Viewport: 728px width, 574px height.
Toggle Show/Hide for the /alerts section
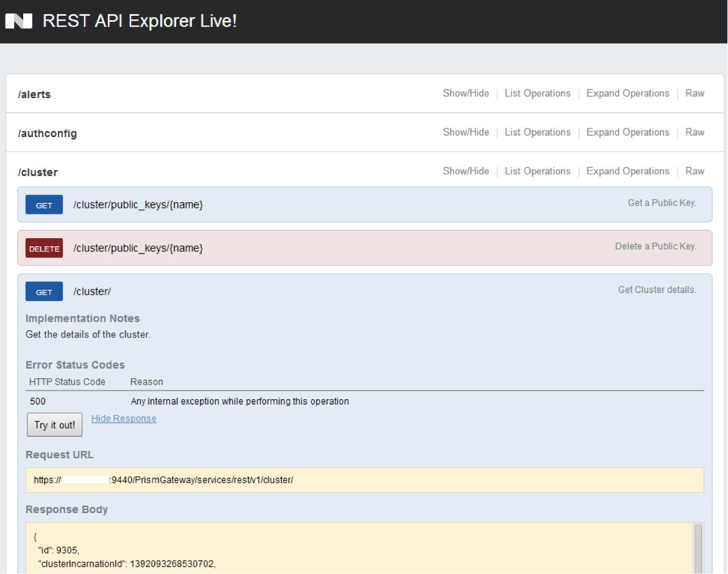[465, 93]
